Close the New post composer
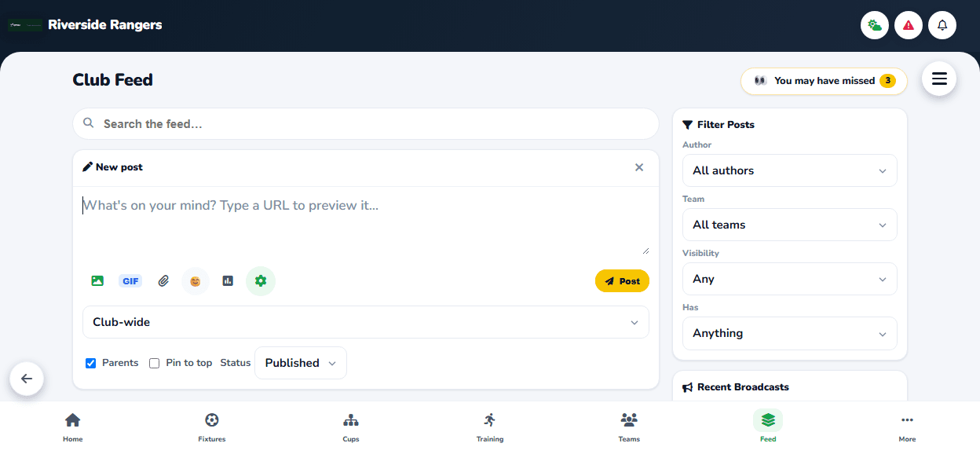The height and width of the screenshot is (454, 980). click(x=639, y=167)
